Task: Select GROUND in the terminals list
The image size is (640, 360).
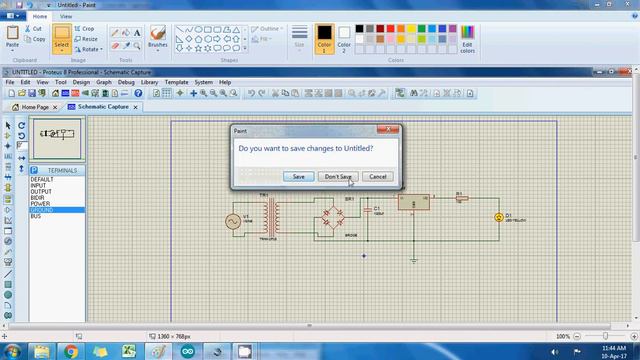Action: [x=57, y=210]
